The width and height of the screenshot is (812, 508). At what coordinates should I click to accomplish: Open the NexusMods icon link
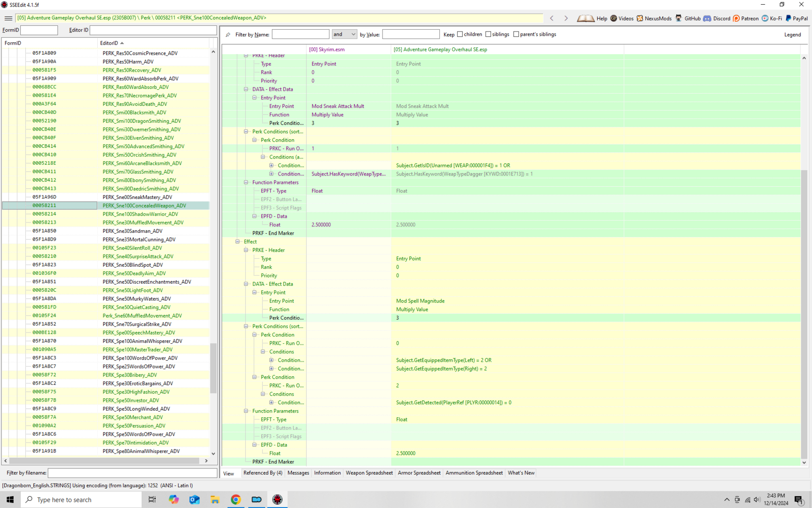point(640,18)
